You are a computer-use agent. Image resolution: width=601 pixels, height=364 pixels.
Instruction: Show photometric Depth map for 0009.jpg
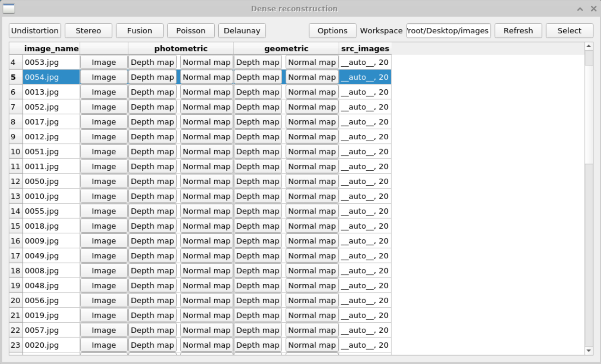tap(152, 241)
